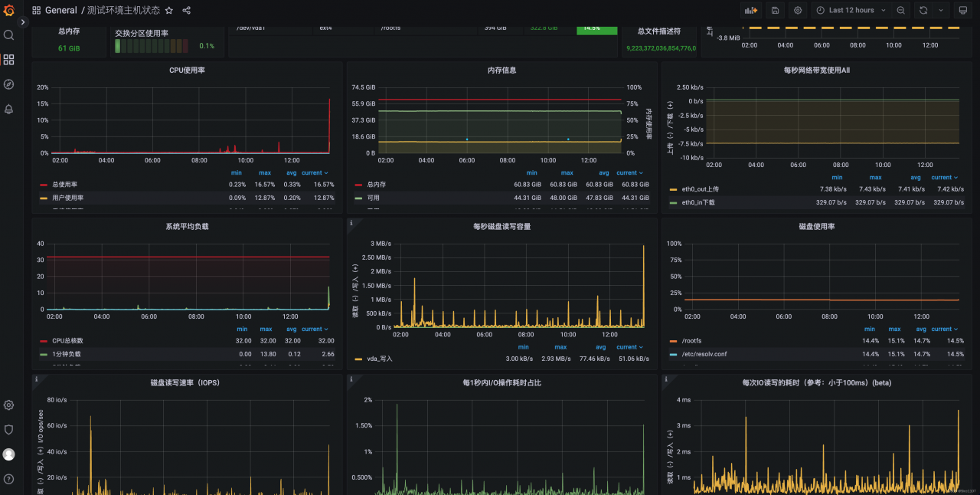
Task: Toggle the eth0_out上传 series label
Action: tap(700, 189)
